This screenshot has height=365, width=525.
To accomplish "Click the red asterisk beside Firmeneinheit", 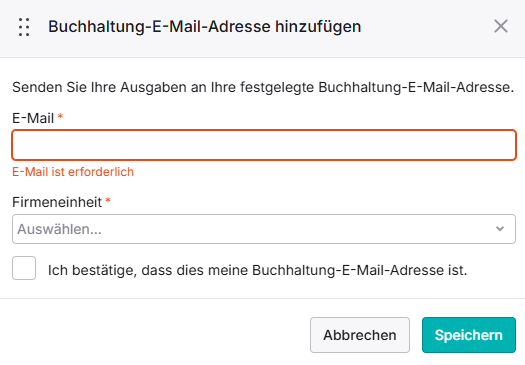I will pos(108,201).
